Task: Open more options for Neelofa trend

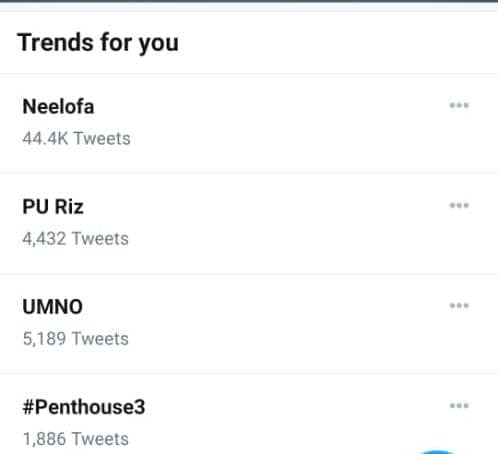Action: (459, 106)
